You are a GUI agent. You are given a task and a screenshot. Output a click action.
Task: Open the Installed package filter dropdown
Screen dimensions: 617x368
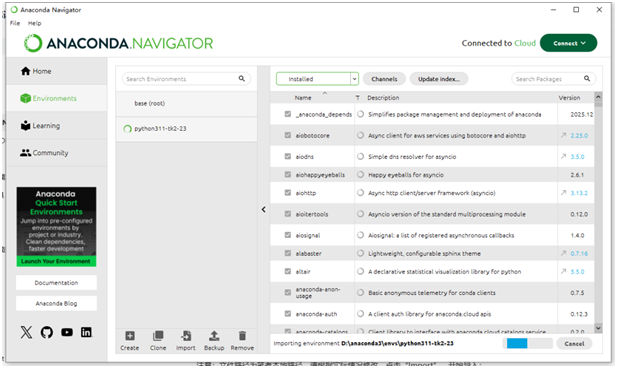(317, 79)
